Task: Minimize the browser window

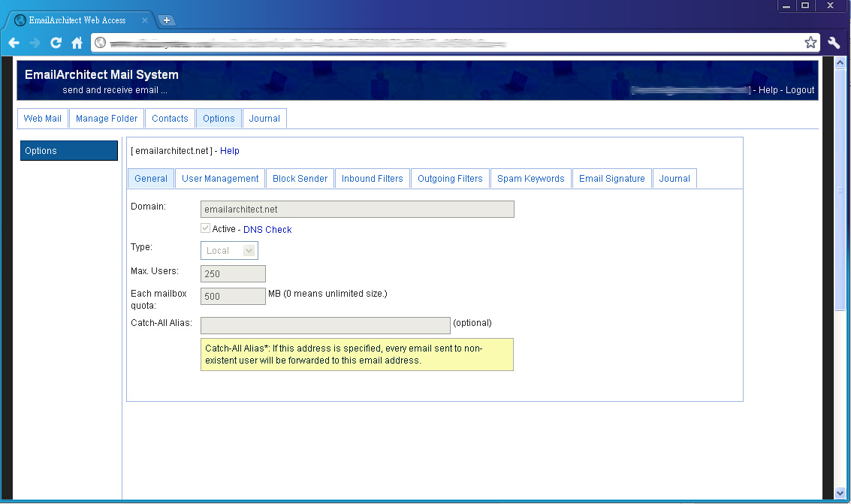Action: 786,6
